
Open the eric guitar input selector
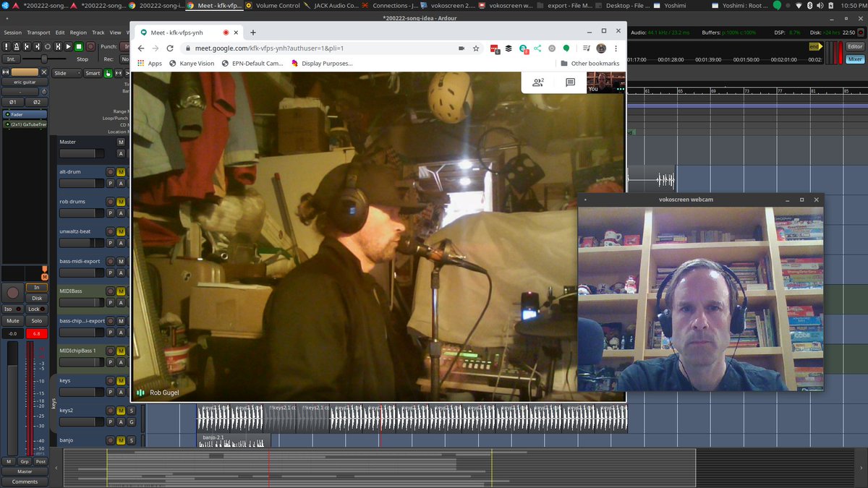pos(20,93)
